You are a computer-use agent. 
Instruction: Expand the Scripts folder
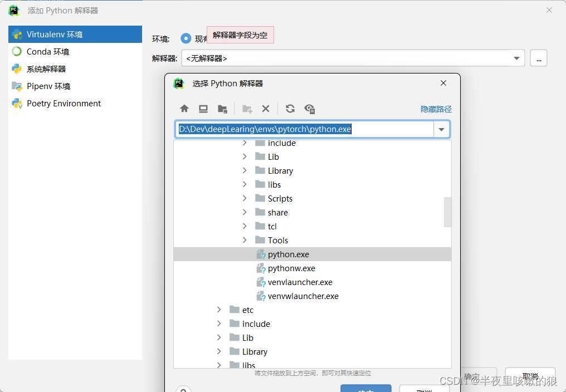click(x=245, y=198)
